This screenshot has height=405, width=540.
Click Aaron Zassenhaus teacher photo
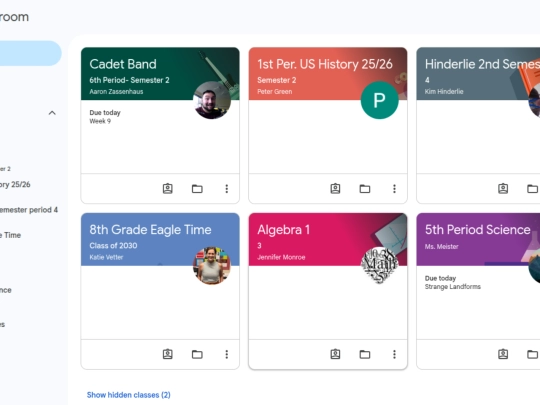click(212, 100)
